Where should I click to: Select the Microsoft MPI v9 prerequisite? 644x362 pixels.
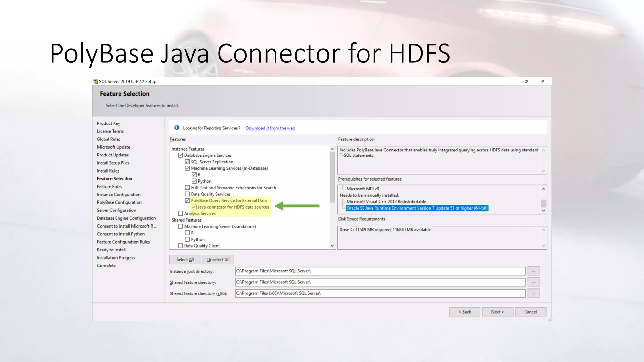point(363,189)
